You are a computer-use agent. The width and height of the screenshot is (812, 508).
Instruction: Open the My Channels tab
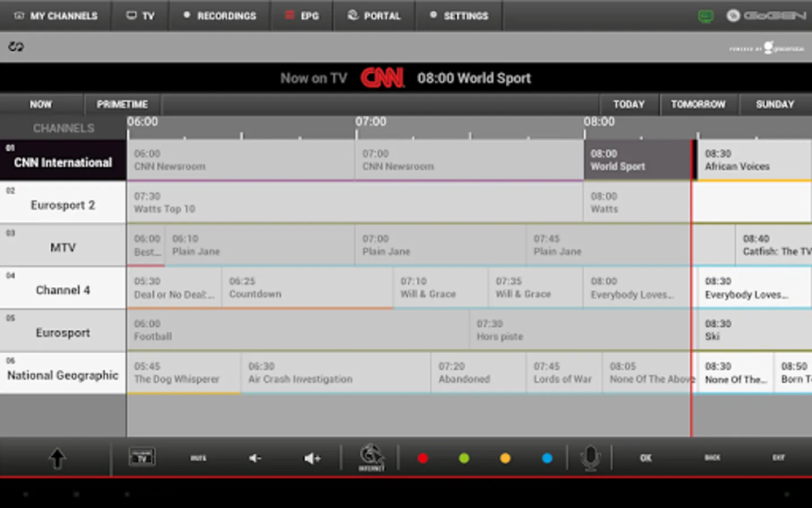click(55, 16)
